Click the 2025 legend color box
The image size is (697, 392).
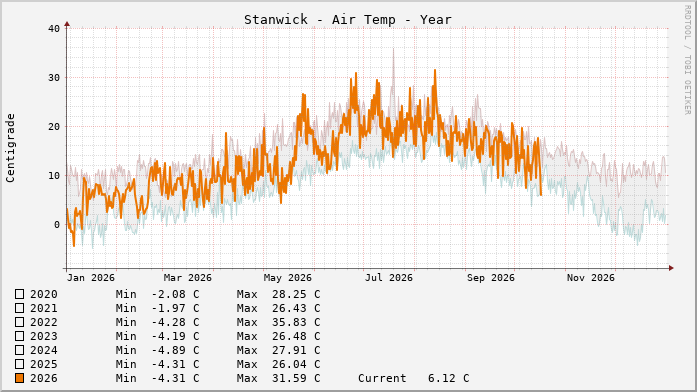coord(20,364)
